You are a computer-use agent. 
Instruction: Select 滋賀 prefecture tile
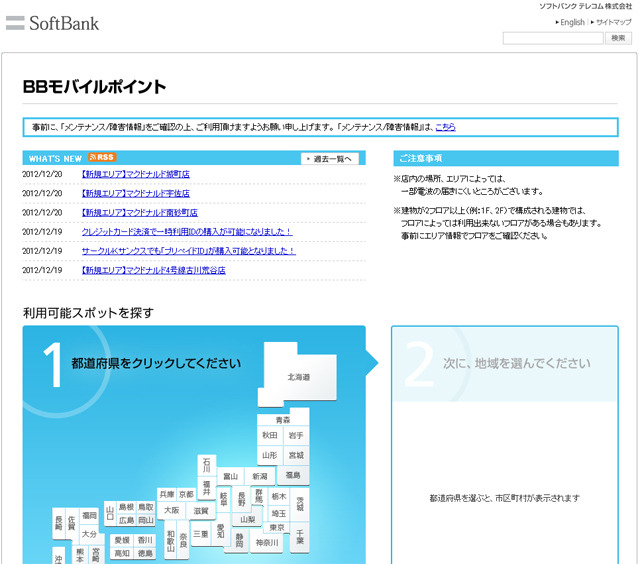click(200, 511)
